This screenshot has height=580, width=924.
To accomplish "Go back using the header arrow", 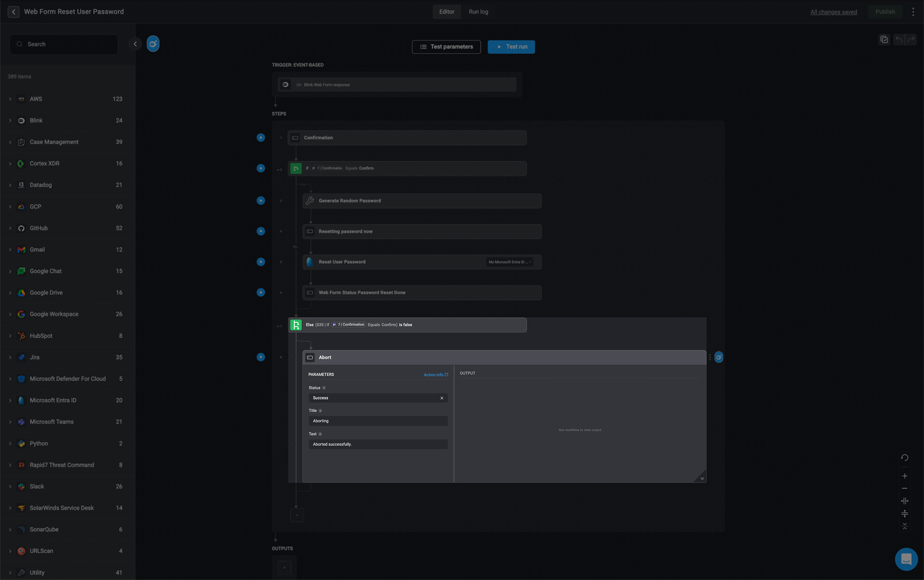I will [x=13, y=12].
